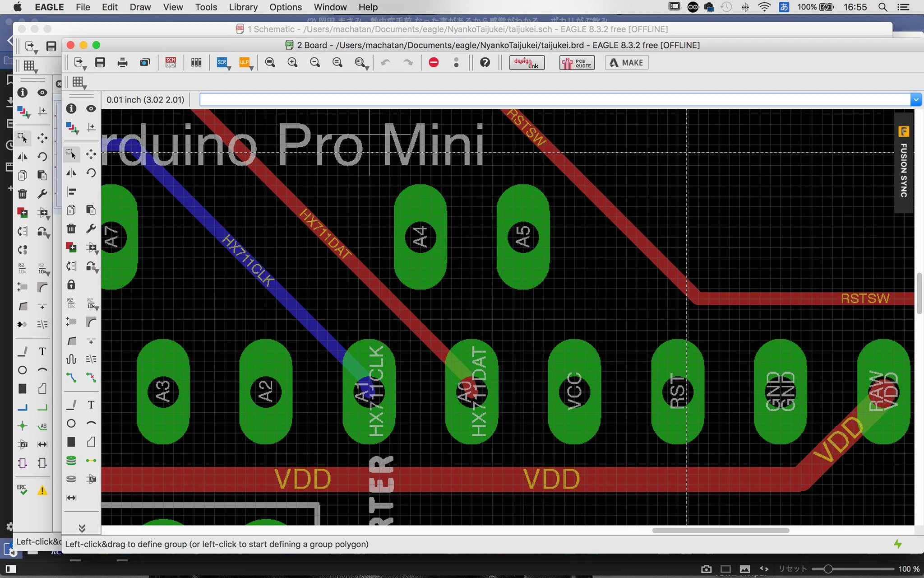The image size is (924, 578).
Task: Open Help with the question mark icon
Action: (x=485, y=62)
